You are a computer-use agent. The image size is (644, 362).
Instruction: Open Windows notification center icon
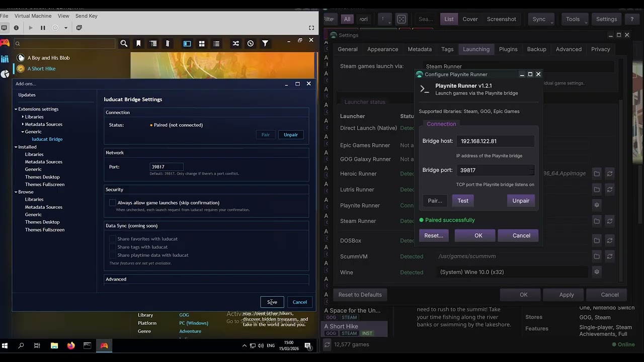pyautogui.click(x=308, y=345)
